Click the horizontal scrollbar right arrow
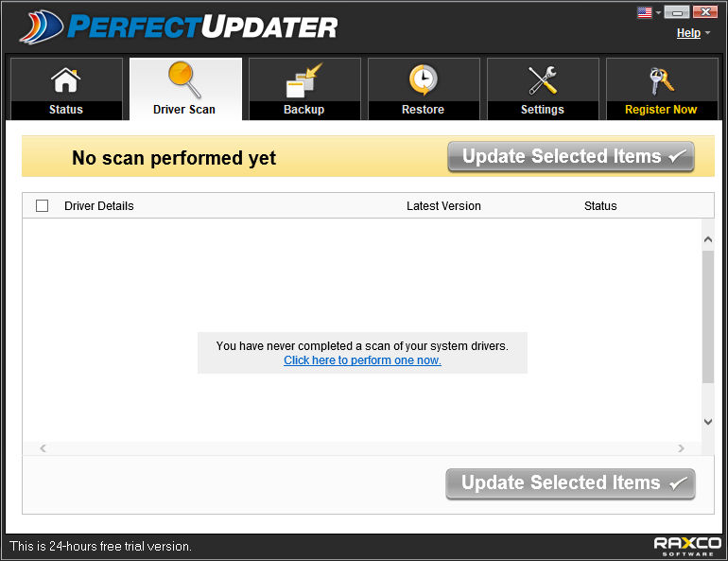Viewport: 728px width, 561px height. point(681,448)
